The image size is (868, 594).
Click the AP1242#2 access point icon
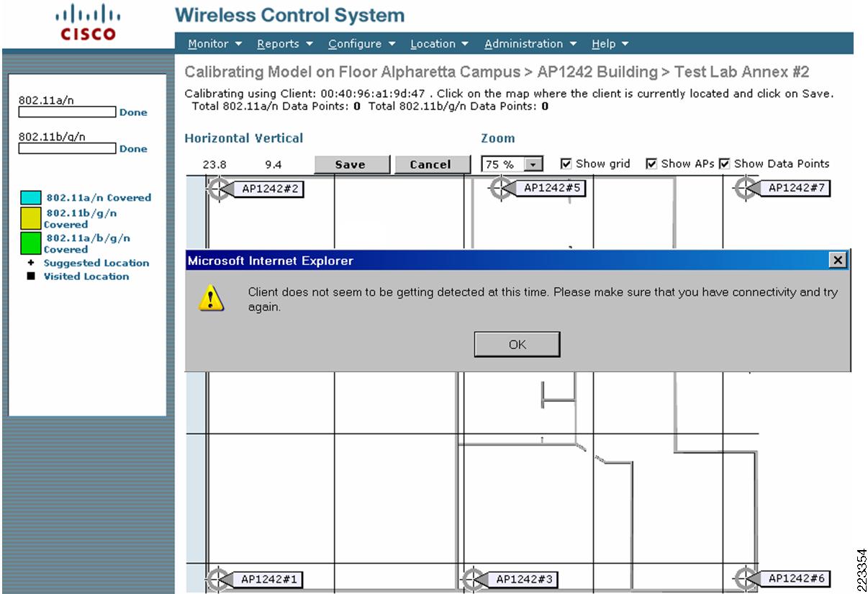[218, 189]
